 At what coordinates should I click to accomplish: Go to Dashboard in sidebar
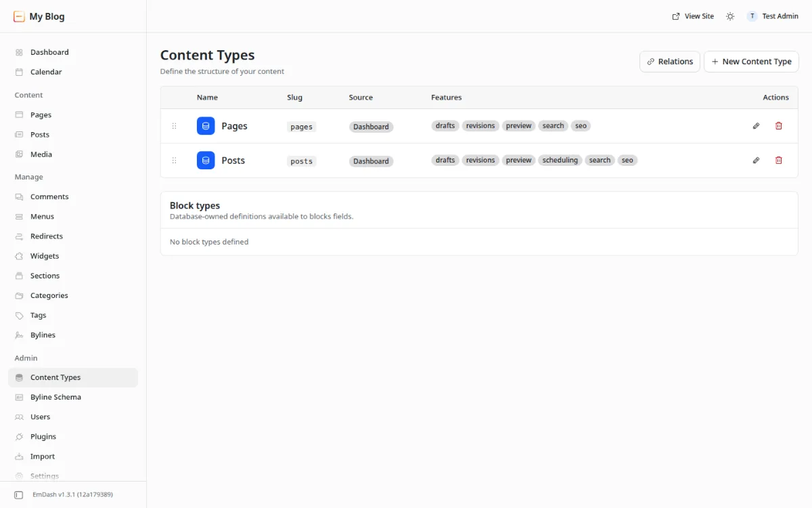point(73,52)
